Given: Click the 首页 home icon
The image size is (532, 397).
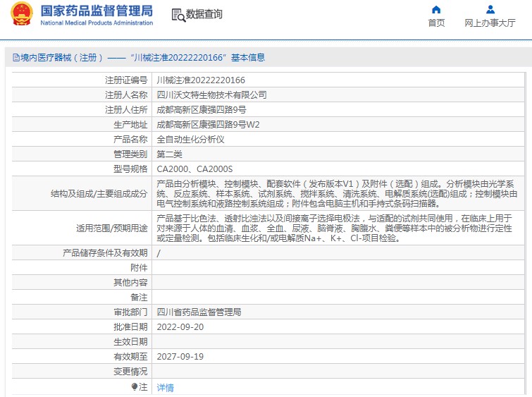Looking at the screenshot, I should coord(436,9).
